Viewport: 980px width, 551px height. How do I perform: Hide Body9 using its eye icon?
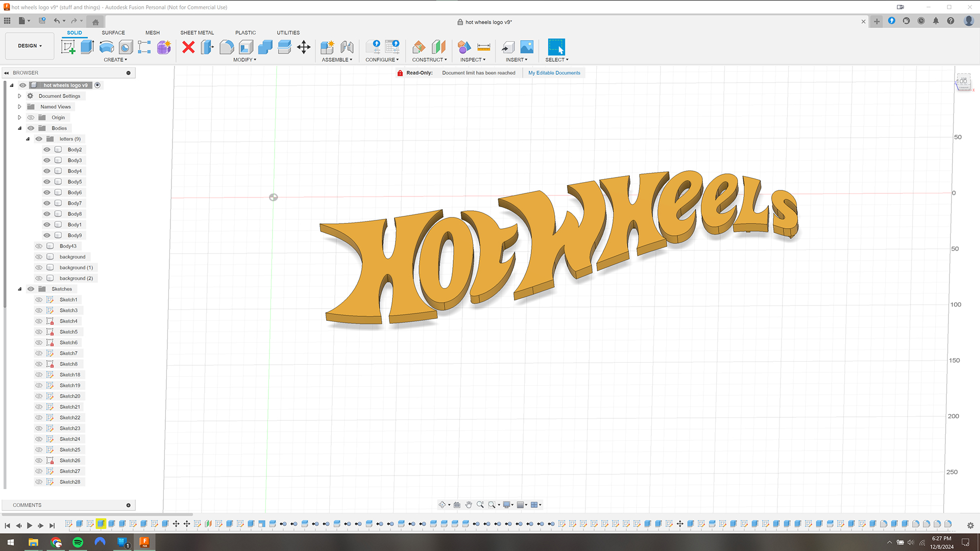click(47, 235)
